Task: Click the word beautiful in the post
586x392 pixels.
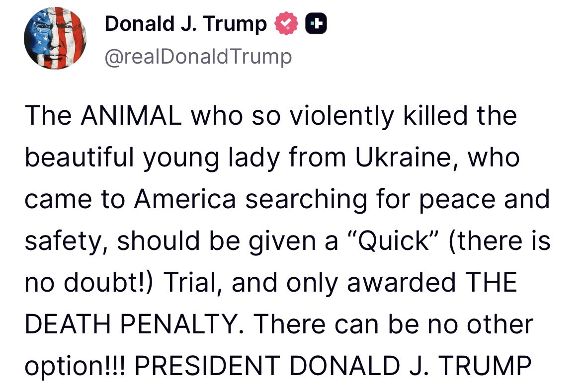Action: click(79, 157)
